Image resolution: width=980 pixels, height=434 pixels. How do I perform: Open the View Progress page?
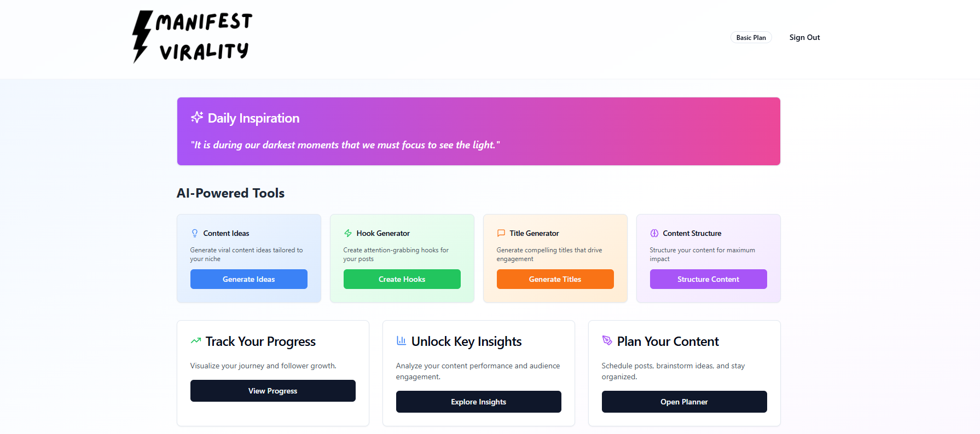pos(273,391)
